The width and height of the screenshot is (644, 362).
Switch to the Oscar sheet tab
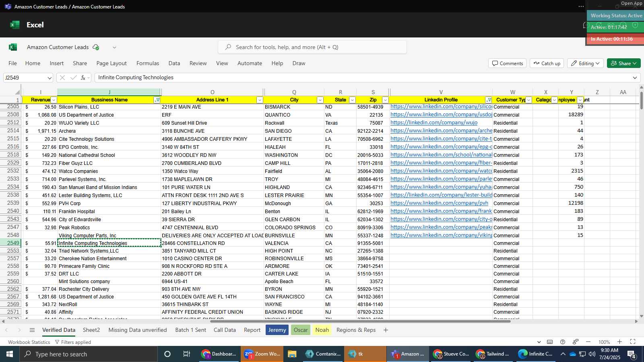[301, 330]
